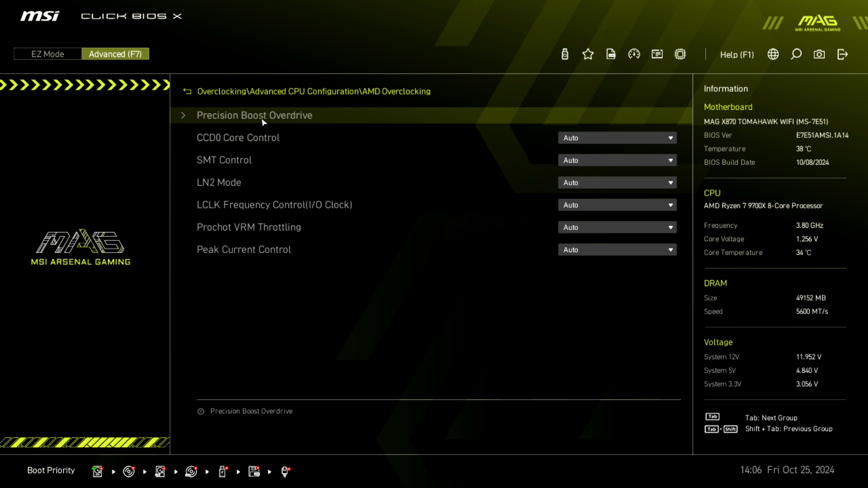Expand the Precision Boost Overdrive submenu
This screenshot has width=868, height=488.
pos(254,115)
